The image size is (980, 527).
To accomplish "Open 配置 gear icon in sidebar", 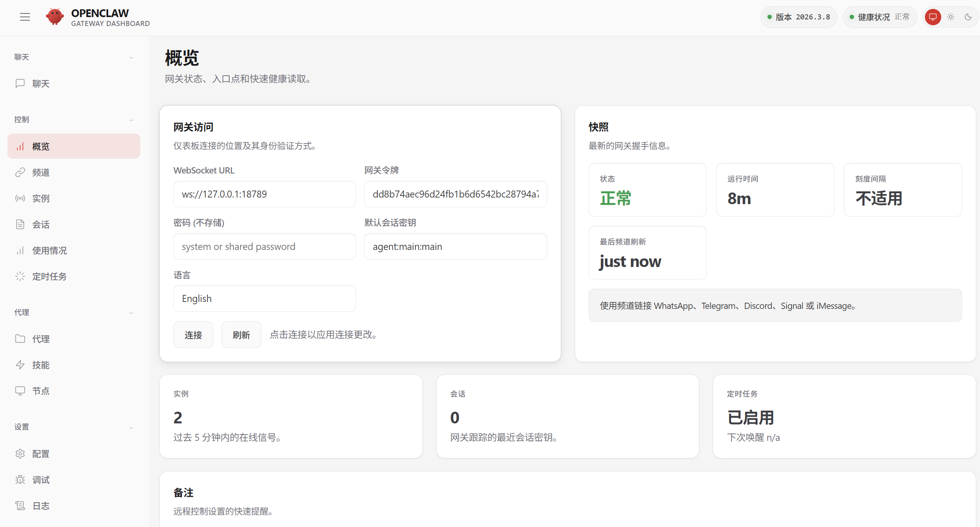I will (x=20, y=454).
